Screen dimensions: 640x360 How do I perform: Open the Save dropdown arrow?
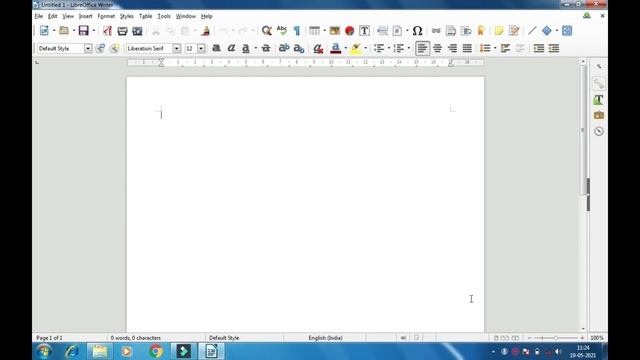tap(93, 31)
